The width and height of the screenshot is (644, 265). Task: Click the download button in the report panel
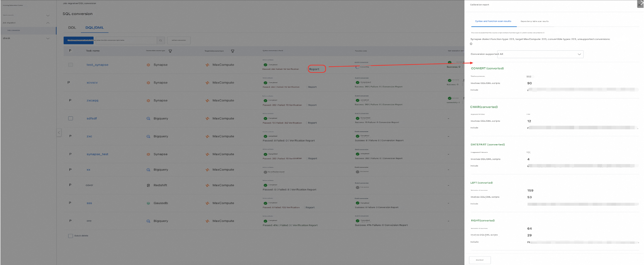pos(480,260)
